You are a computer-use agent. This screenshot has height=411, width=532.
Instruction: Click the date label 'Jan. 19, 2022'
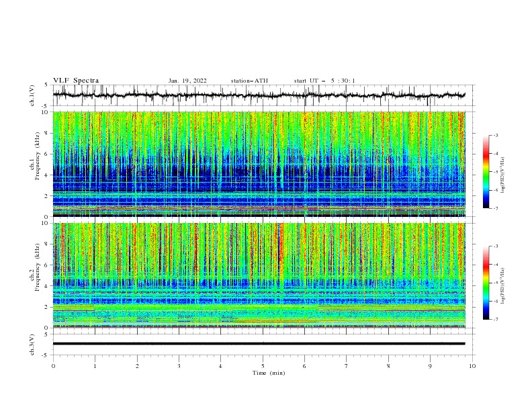pyautogui.click(x=187, y=81)
